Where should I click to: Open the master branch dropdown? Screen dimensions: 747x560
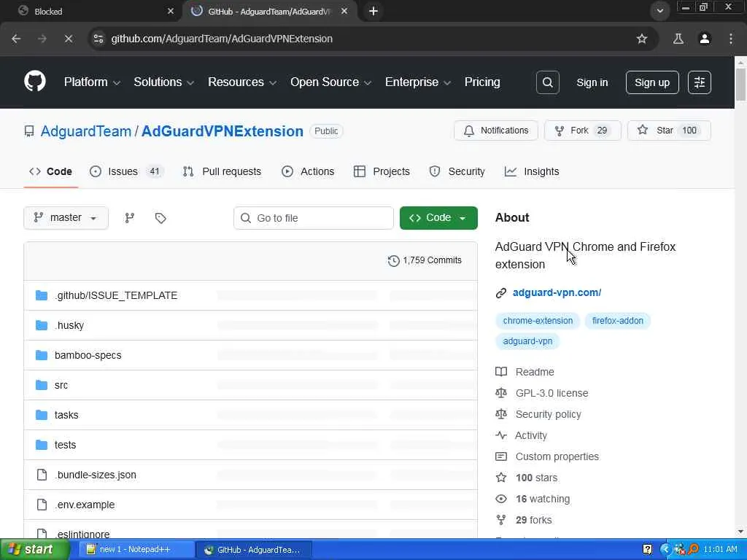66,217
